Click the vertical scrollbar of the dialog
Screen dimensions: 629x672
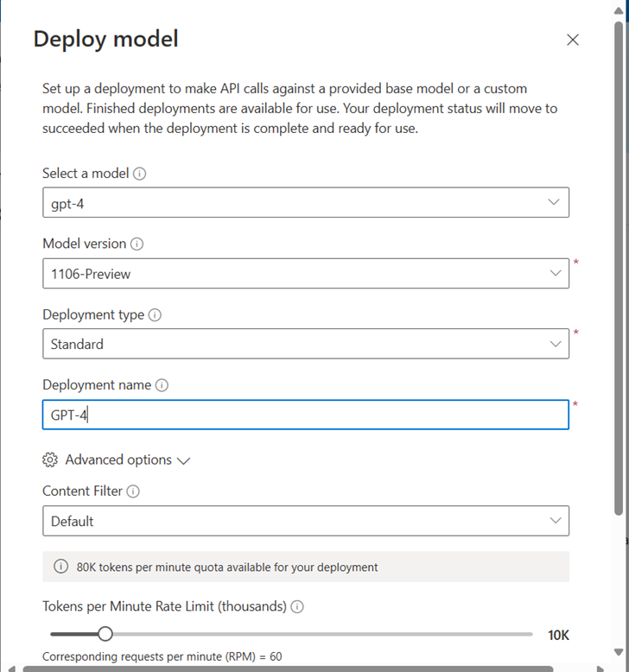[x=619, y=259]
